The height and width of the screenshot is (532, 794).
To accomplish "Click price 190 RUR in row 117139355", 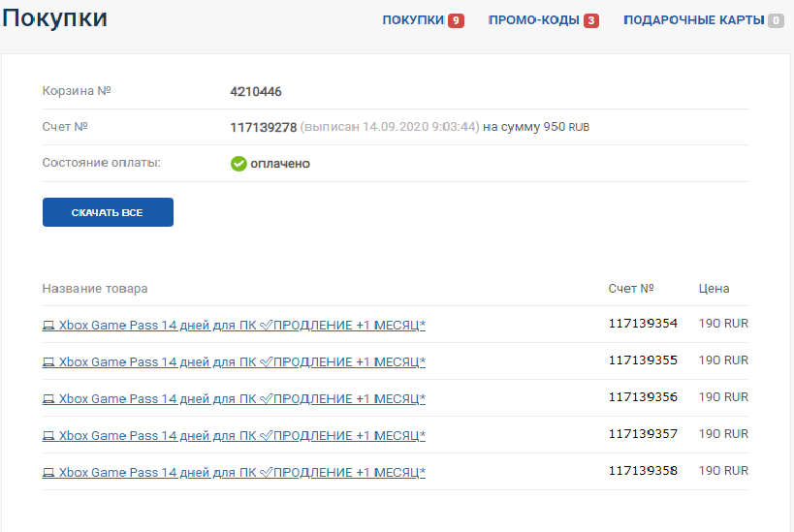I will (723, 360).
